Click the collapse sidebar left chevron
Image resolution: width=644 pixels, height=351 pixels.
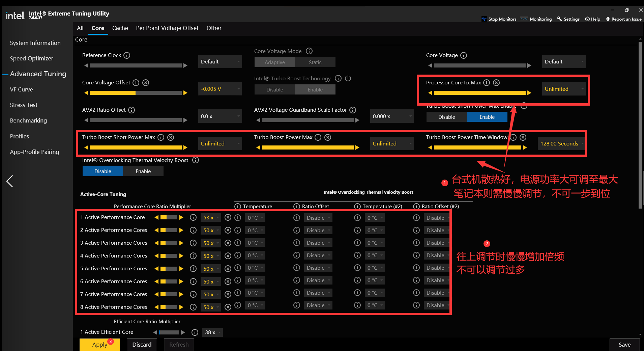coord(10,181)
